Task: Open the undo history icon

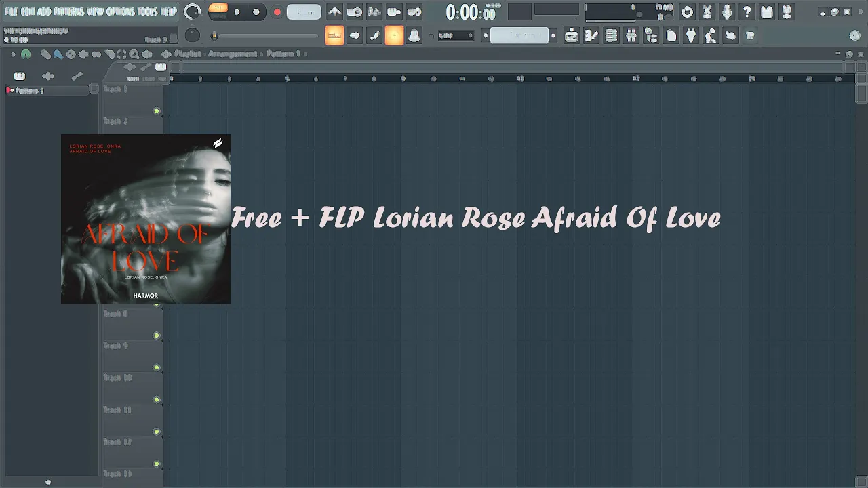Action: click(687, 12)
